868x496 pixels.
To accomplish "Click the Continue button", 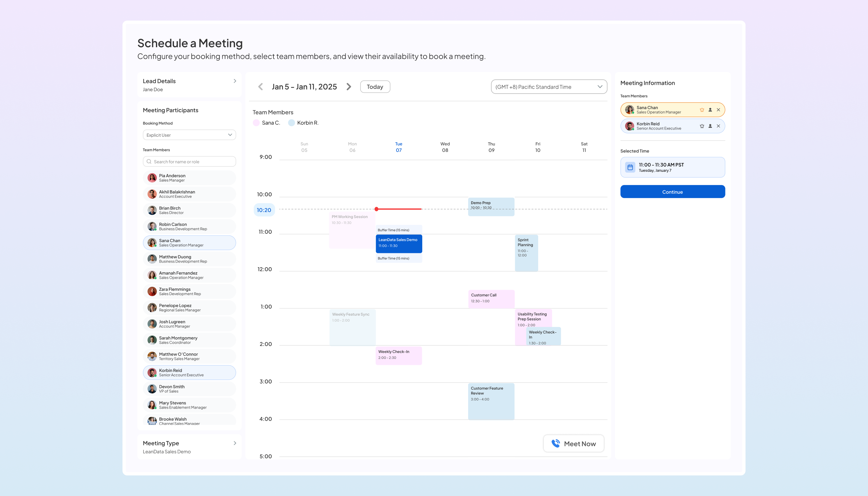I will (672, 192).
